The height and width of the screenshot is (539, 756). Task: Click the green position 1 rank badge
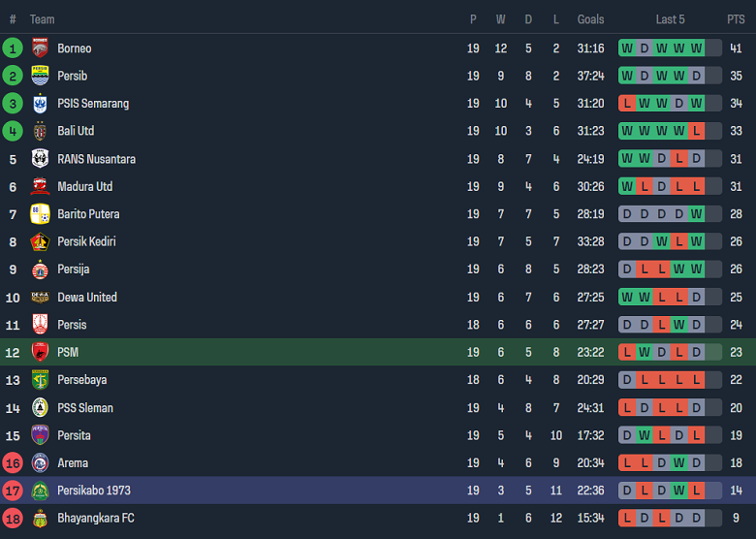click(x=13, y=48)
